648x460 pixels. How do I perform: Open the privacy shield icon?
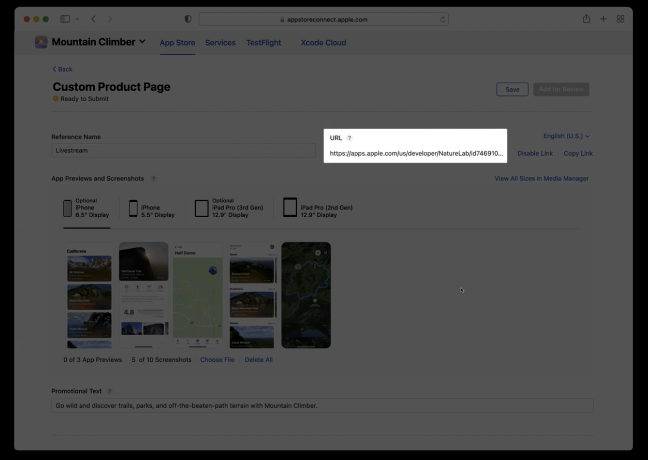point(188,19)
